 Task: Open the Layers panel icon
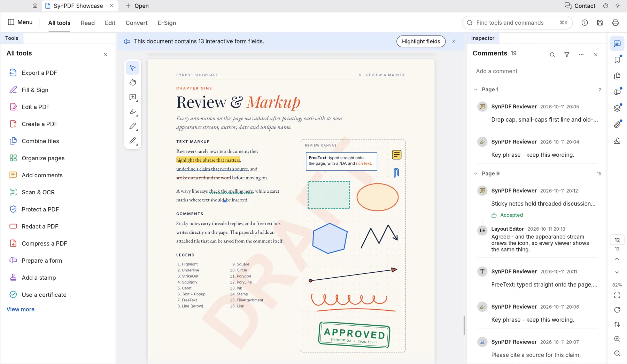(617, 108)
